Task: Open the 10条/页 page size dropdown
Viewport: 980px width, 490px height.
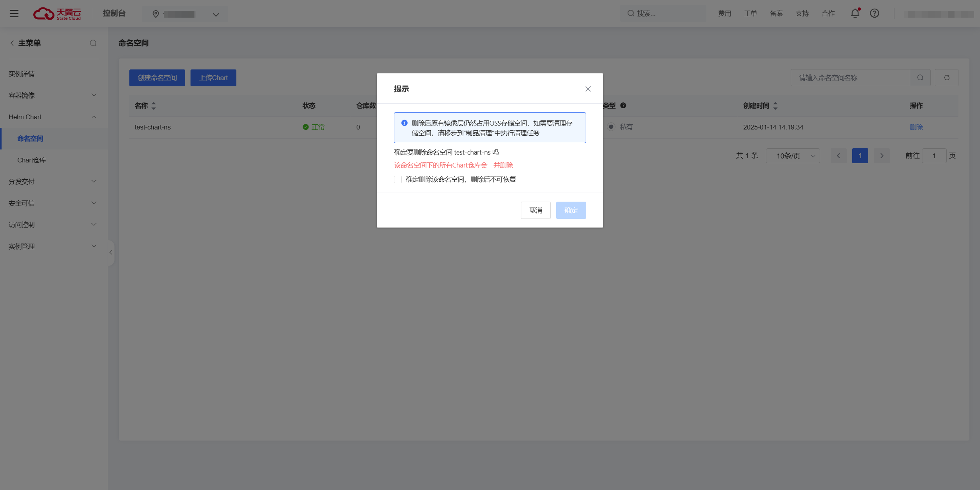Action: pos(793,156)
